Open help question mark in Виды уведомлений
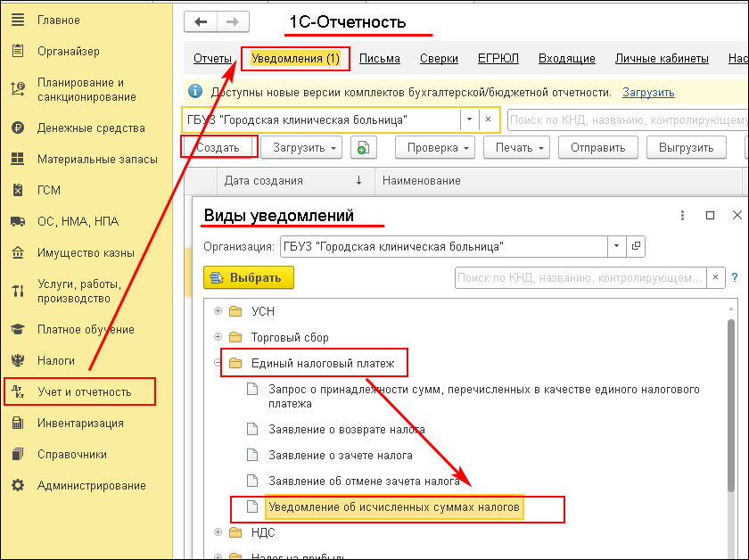Image resolution: width=749 pixels, height=560 pixels. (x=735, y=277)
